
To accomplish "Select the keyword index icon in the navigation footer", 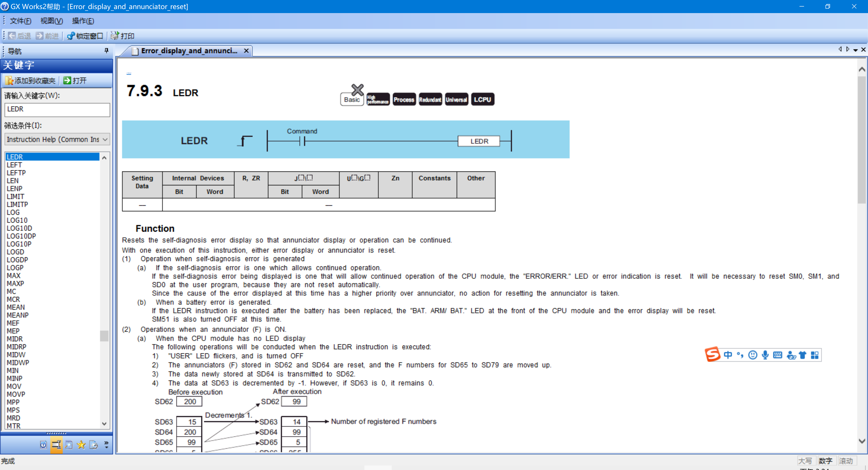I will (x=56, y=445).
